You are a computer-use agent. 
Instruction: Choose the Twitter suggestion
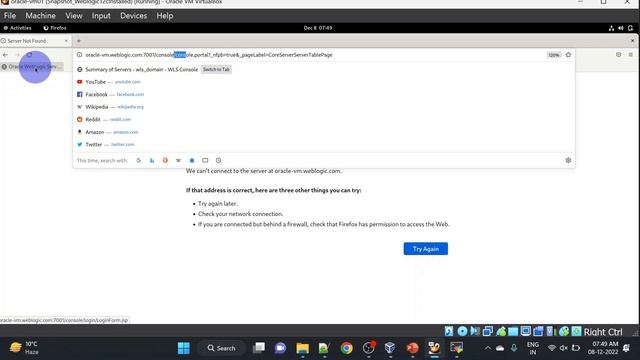pyautogui.click(x=324, y=144)
